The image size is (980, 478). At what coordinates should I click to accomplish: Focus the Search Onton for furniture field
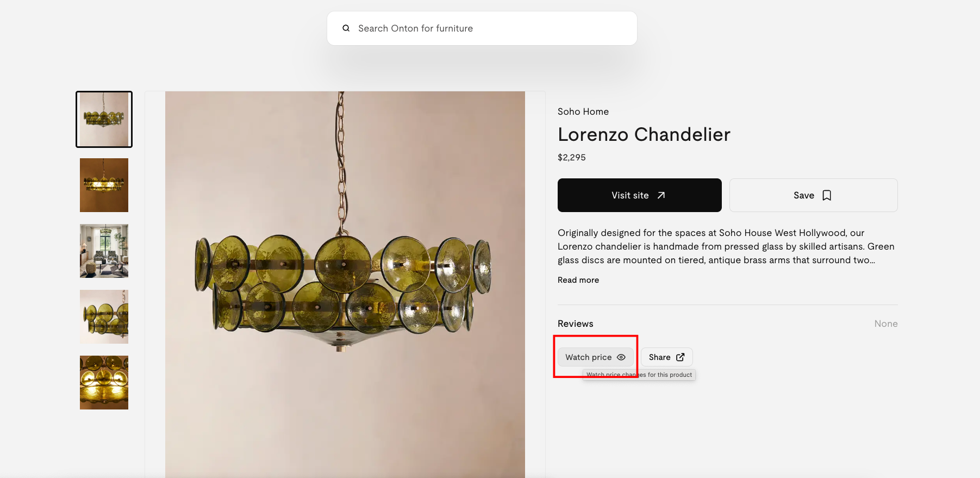[x=482, y=28]
